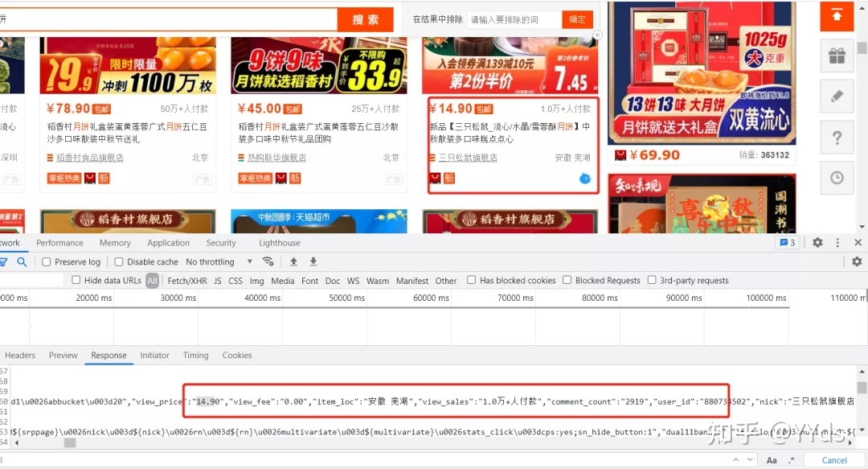
Task: Click the 确定 confirm button for exclusion
Action: (577, 19)
